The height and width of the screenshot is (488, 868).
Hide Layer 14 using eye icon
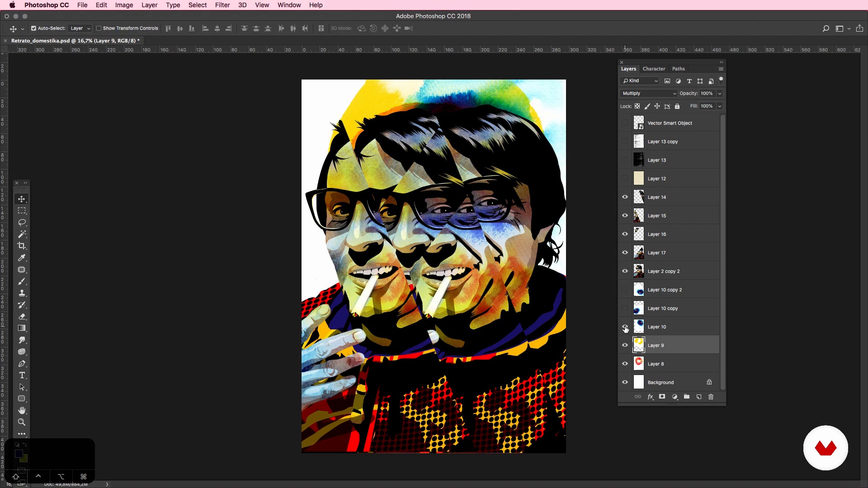coord(625,197)
